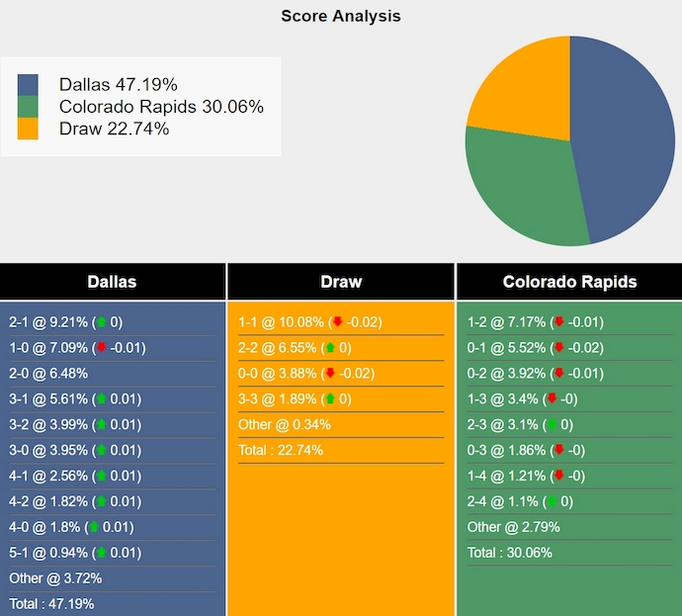Click the green arrow beside 5-1 @ 0.94%
This screenshot has height=616, width=682.
100,553
